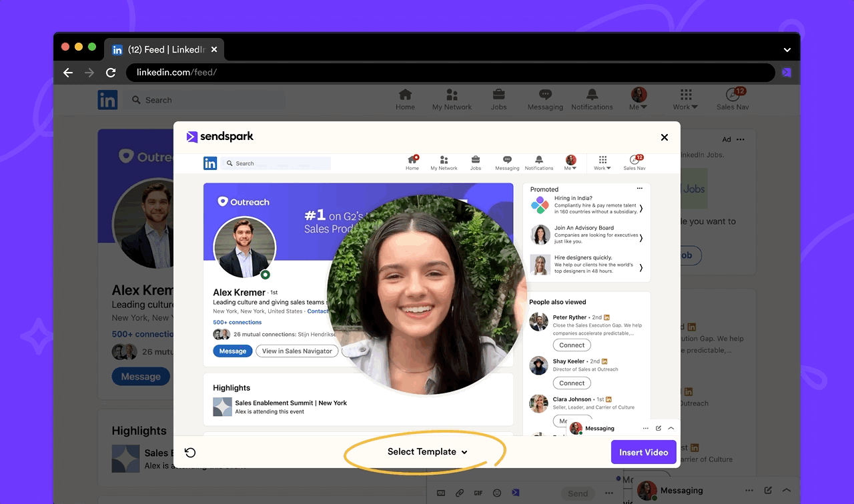
Task: Click the LinkedIn logo inside the Sendspark preview
Action: (x=210, y=163)
